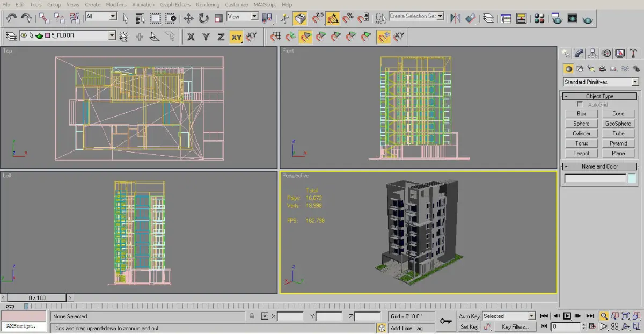Open the Select by Name list
644x334 pixels.
(141, 18)
